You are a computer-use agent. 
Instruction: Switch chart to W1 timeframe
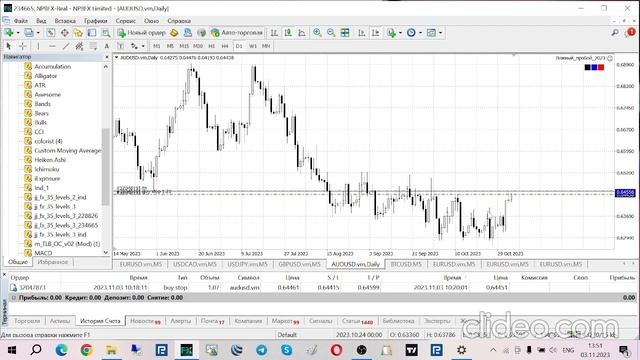[253, 46]
